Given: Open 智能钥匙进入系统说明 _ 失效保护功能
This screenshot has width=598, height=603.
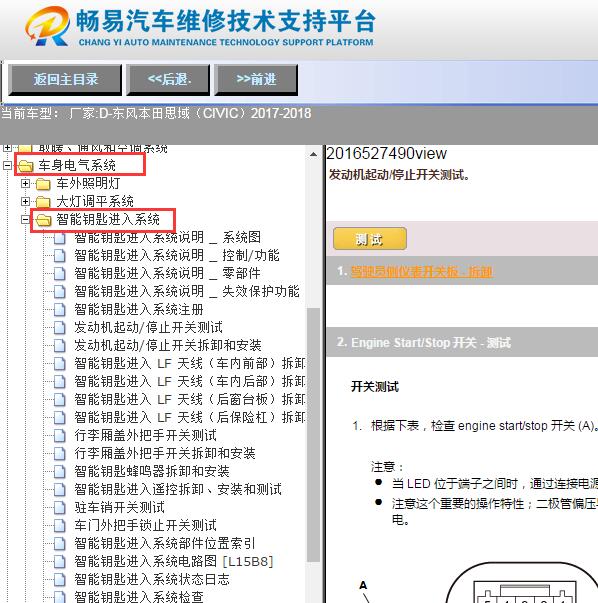Looking at the screenshot, I should click(x=187, y=292).
